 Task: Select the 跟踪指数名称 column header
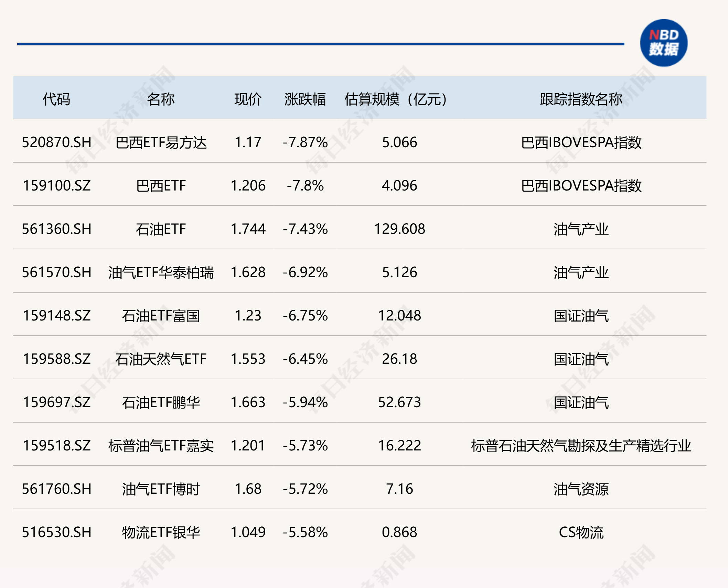(581, 99)
